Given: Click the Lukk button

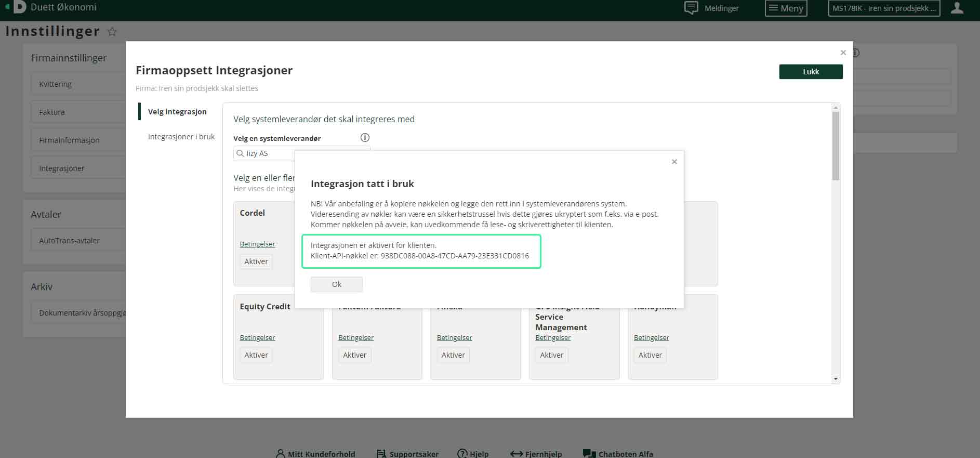Looking at the screenshot, I should [x=810, y=72].
